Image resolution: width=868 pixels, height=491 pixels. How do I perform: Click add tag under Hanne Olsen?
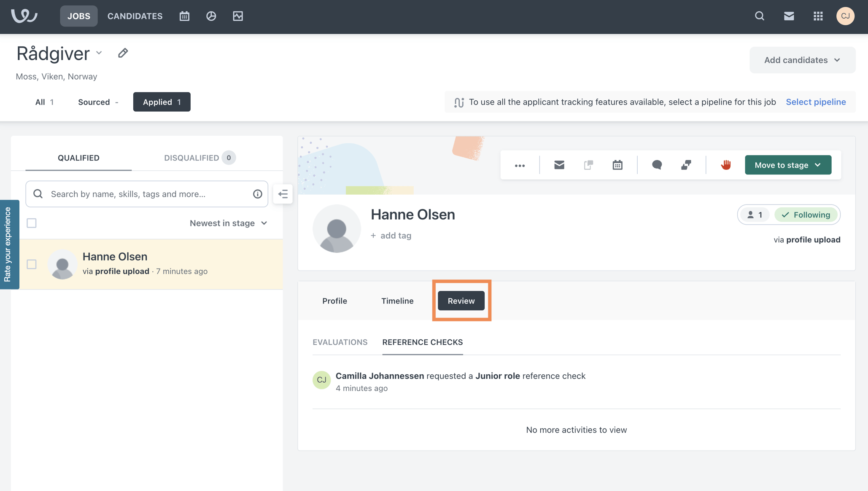point(391,236)
